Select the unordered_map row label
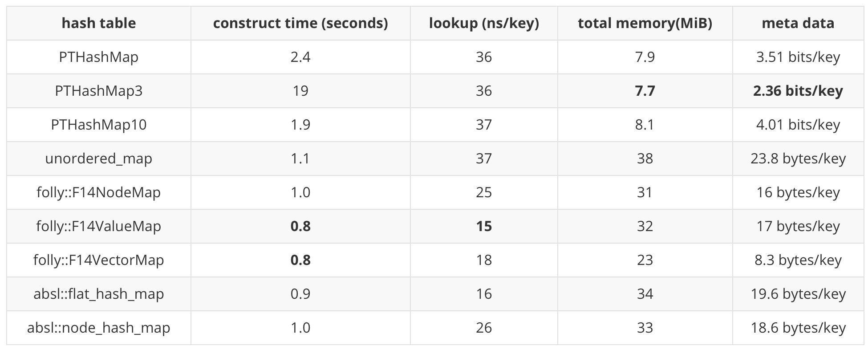Screen dimensions: 868x350 pos(98,159)
